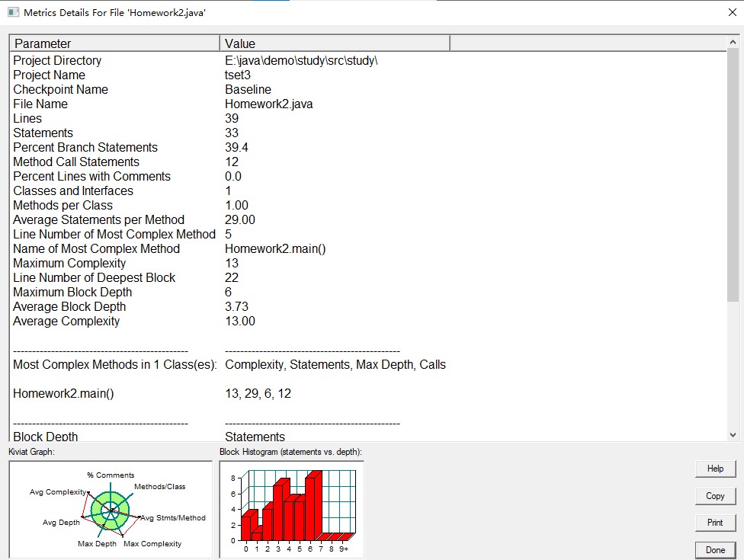The height and width of the screenshot is (560, 744).
Task: Click the value '3.73'
Action: (237, 306)
